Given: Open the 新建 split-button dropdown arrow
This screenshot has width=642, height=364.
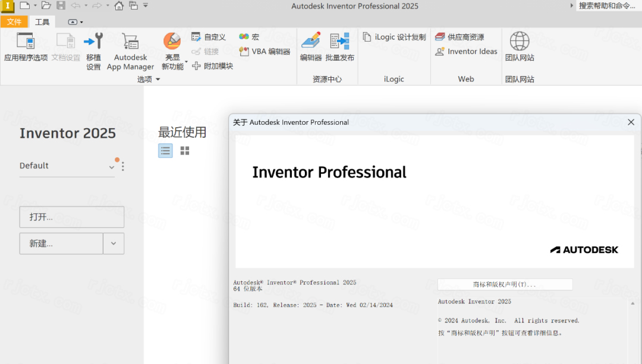Looking at the screenshot, I should 114,243.
